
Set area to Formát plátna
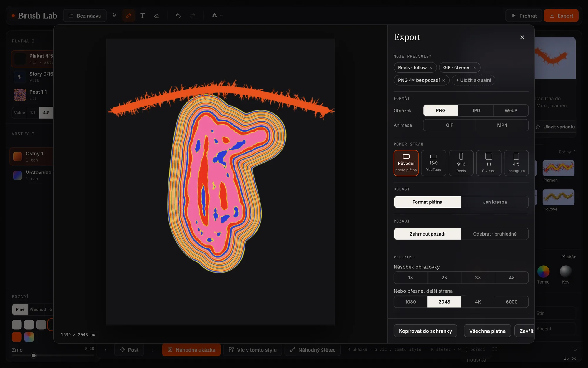pos(427,202)
